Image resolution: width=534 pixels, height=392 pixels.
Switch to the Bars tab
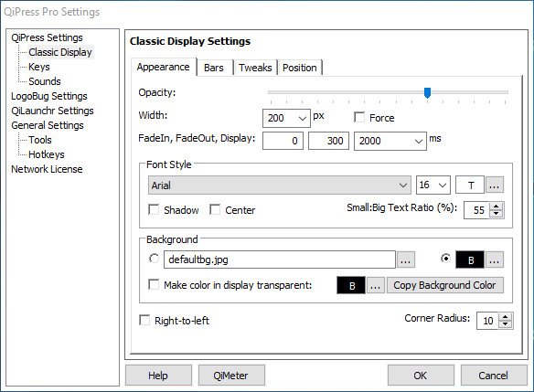click(x=214, y=68)
